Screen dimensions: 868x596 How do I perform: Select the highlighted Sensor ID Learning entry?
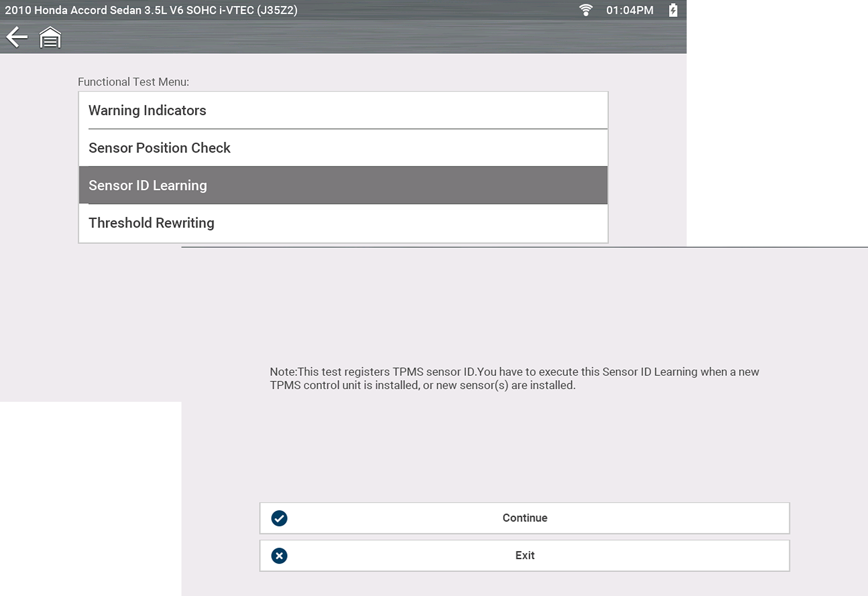coord(148,185)
